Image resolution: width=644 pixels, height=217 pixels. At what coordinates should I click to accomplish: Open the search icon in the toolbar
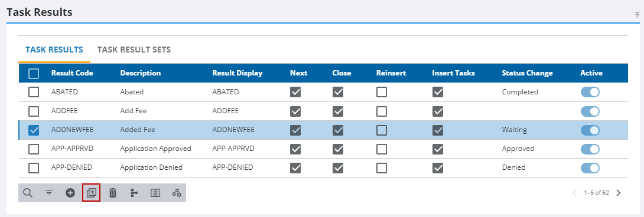click(28, 193)
